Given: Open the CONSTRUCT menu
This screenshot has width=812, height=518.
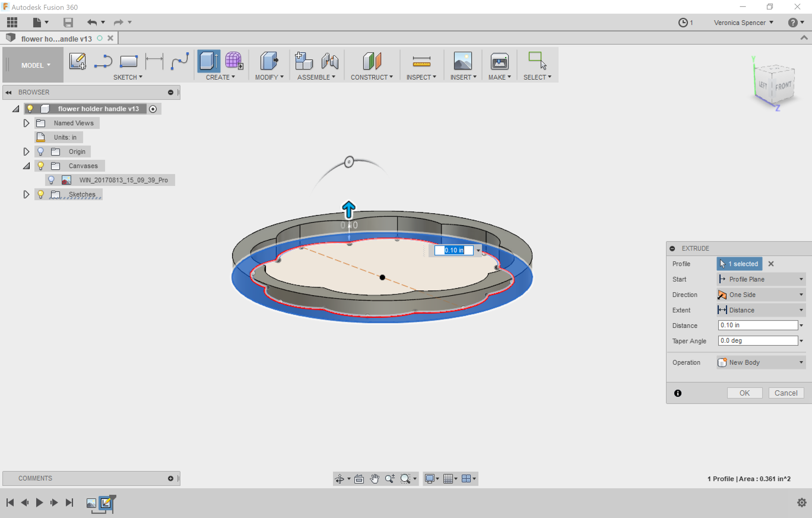Looking at the screenshot, I should coord(371,77).
